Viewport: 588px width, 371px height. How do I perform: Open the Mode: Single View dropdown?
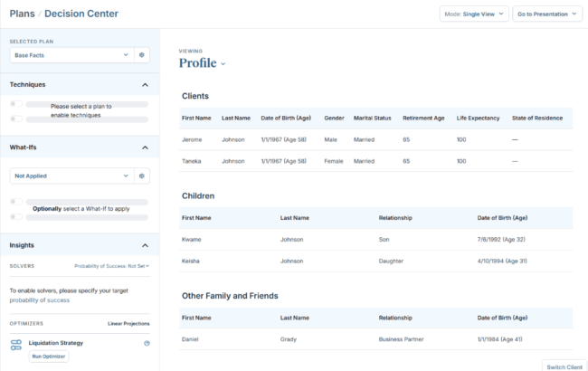pos(474,14)
